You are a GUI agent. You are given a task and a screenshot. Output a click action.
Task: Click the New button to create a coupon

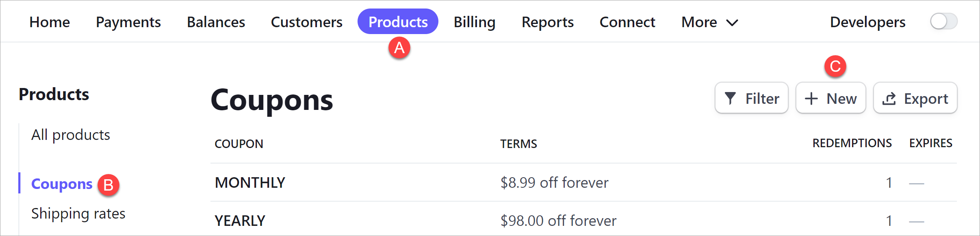[x=831, y=98]
